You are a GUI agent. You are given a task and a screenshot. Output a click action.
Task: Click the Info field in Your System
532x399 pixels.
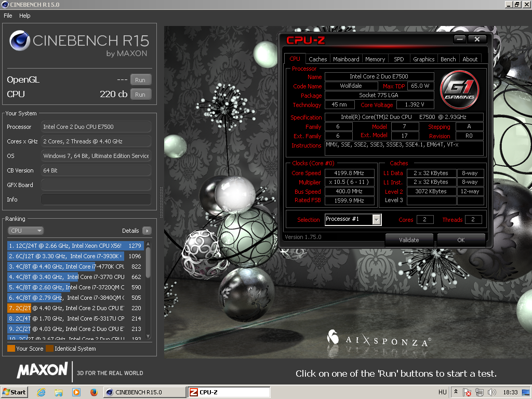(x=96, y=199)
